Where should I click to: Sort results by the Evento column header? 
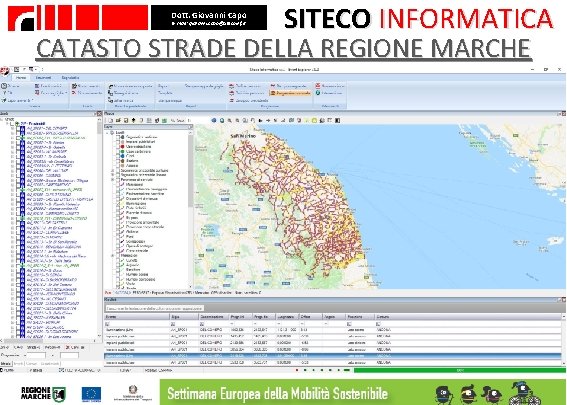(137, 317)
